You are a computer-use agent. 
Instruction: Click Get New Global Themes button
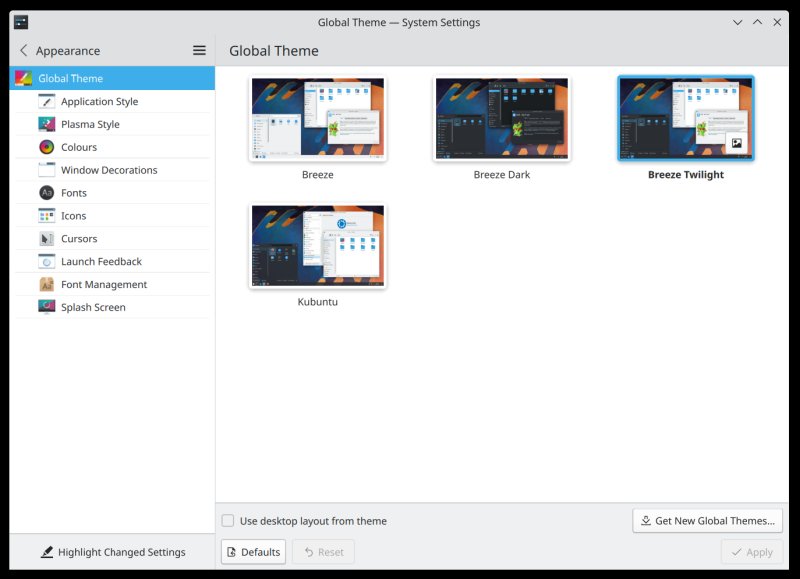click(707, 520)
